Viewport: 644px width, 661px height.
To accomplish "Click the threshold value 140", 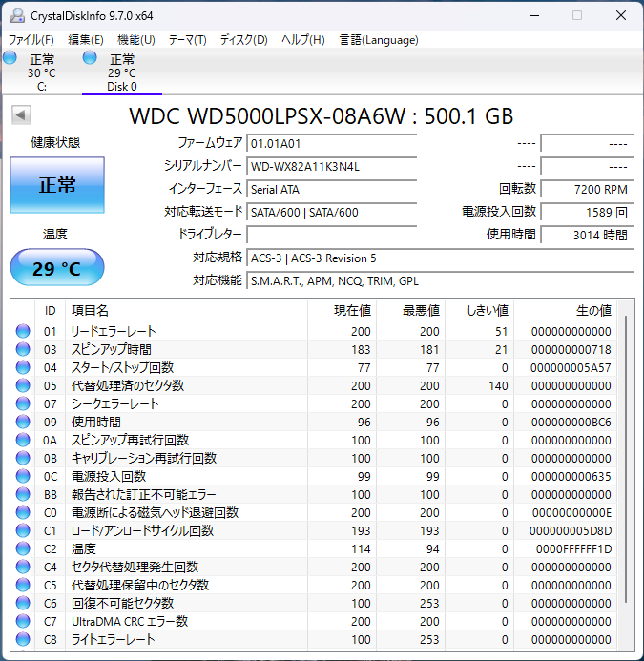I will (x=498, y=385).
